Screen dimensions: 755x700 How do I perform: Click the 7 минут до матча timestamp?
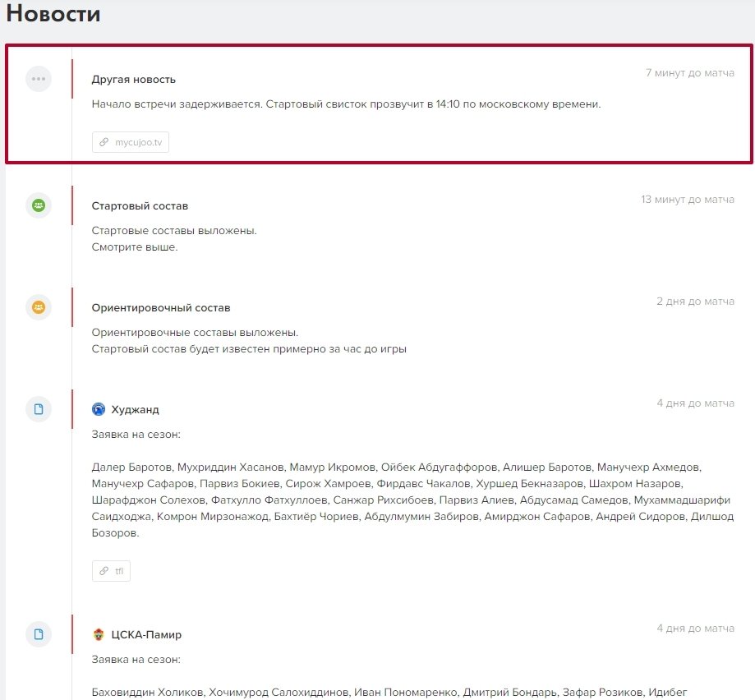pos(689,73)
